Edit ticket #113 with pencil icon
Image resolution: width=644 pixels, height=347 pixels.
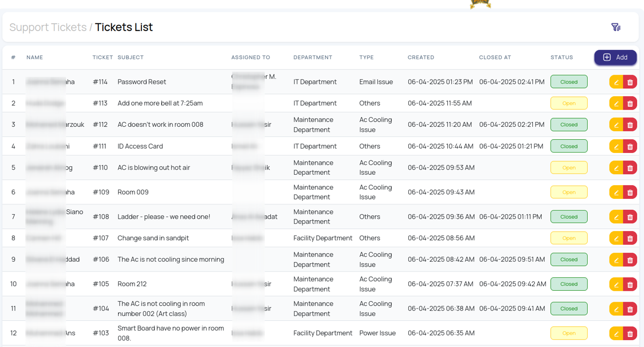[x=616, y=103]
